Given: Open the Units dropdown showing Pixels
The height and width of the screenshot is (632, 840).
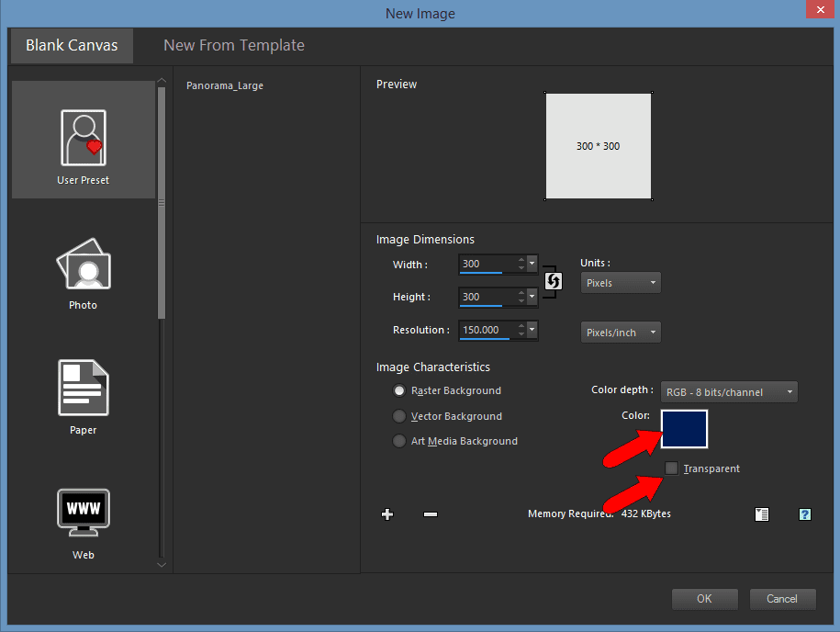Looking at the screenshot, I should click(x=621, y=282).
